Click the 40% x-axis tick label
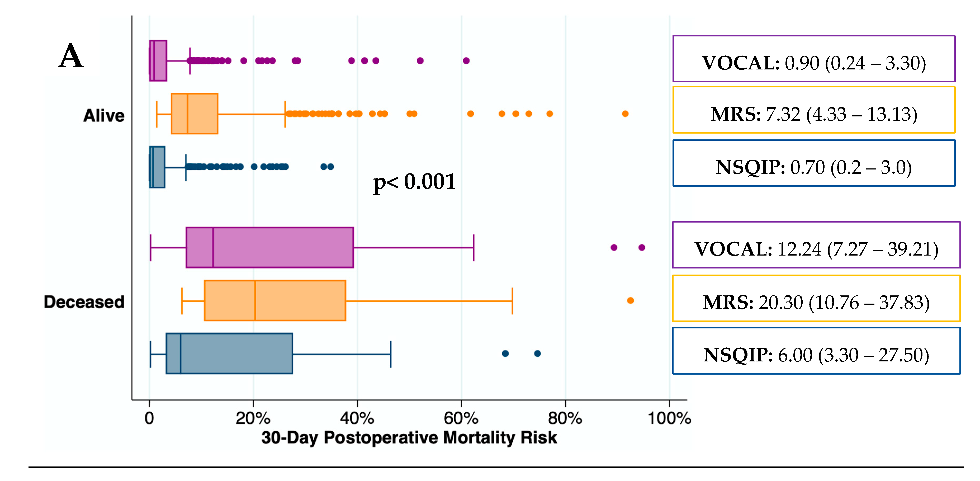This screenshot has width=980, height=481. [x=357, y=419]
